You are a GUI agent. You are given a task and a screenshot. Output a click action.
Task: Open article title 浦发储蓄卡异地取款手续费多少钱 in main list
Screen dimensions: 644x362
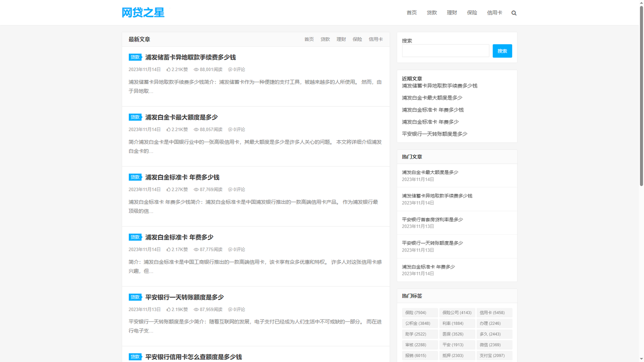click(x=191, y=57)
